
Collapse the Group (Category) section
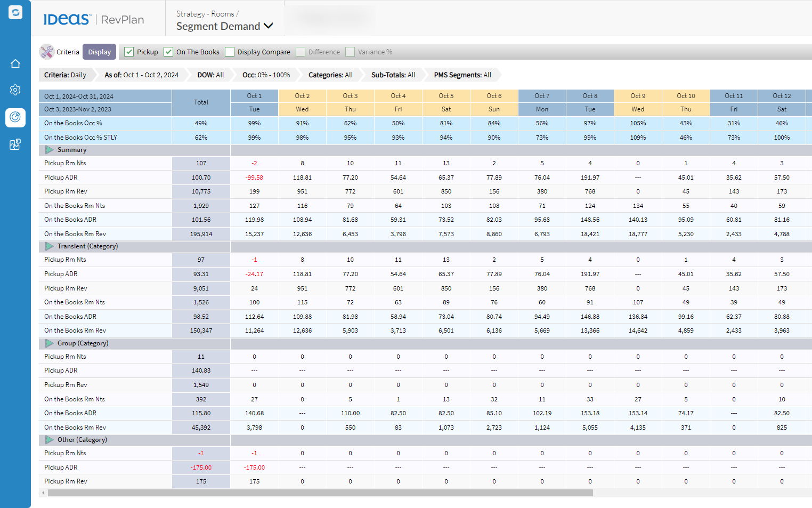point(50,343)
